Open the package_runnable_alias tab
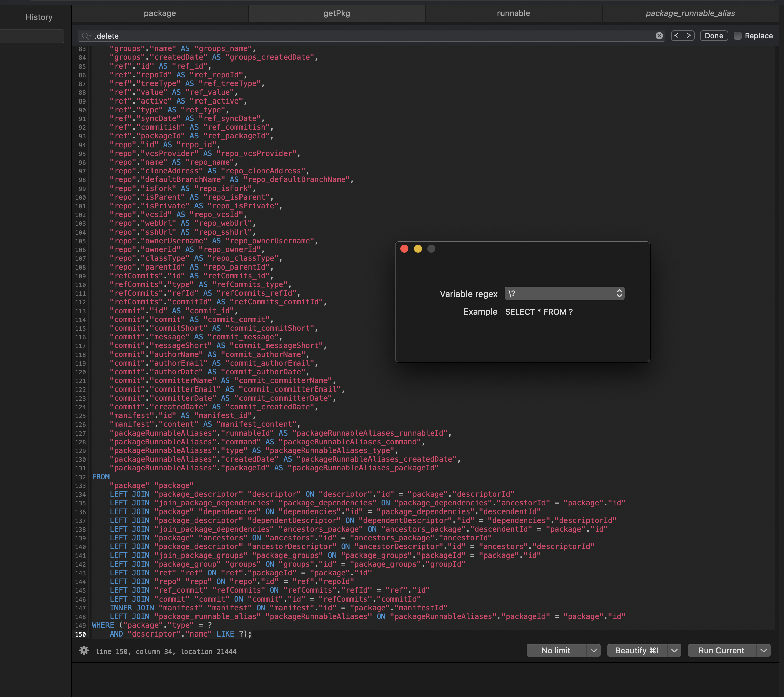 [x=689, y=13]
